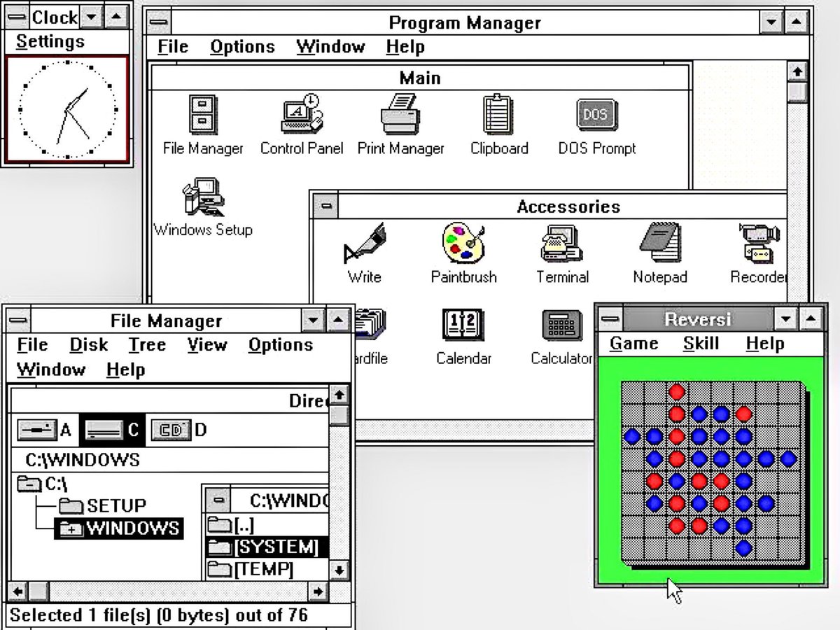Open Program Manager File menu
The width and height of the screenshot is (840, 630).
click(x=173, y=47)
